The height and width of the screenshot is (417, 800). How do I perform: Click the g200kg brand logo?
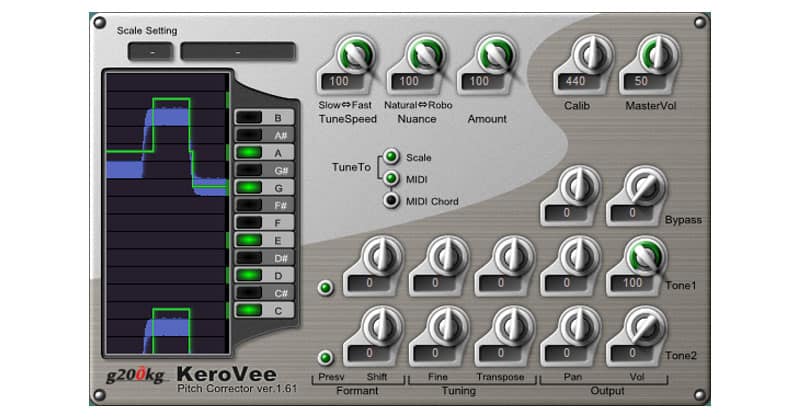(x=136, y=376)
